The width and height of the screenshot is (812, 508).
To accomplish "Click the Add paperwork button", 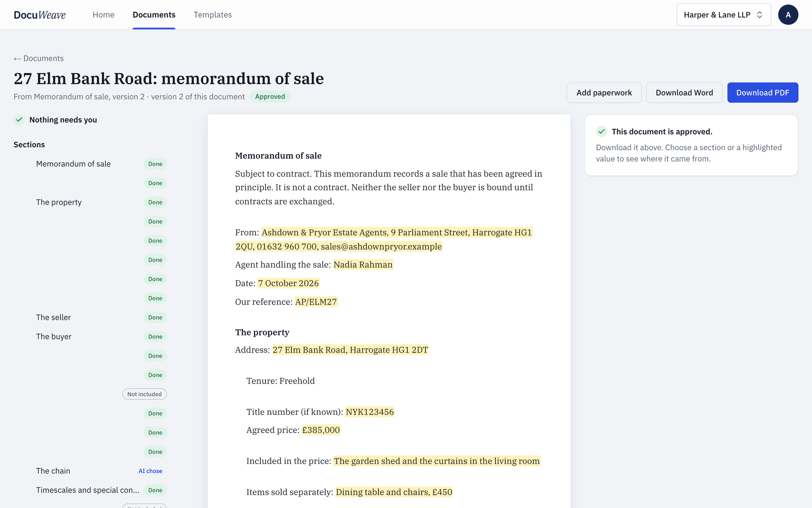I will [604, 92].
